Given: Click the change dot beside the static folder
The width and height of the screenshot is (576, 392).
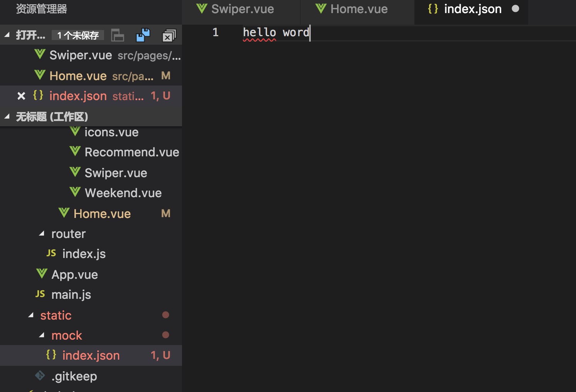Looking at the screenshot, I should [166, 315].
